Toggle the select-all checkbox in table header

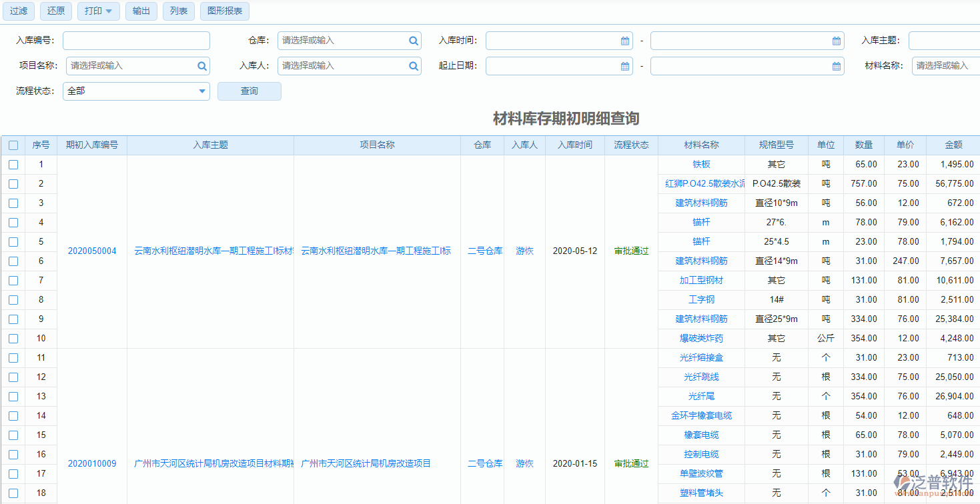coord(13,145)
